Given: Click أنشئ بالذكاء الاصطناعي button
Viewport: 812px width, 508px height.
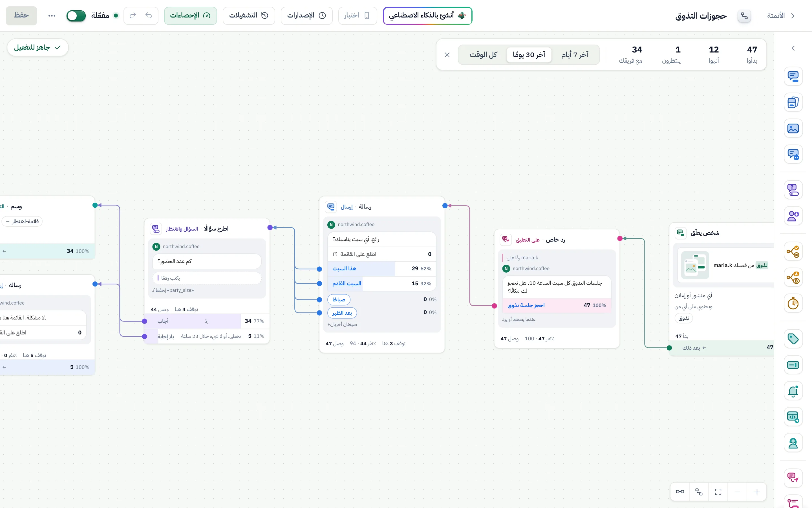Looking at the screenshot, I should (427, 16).
